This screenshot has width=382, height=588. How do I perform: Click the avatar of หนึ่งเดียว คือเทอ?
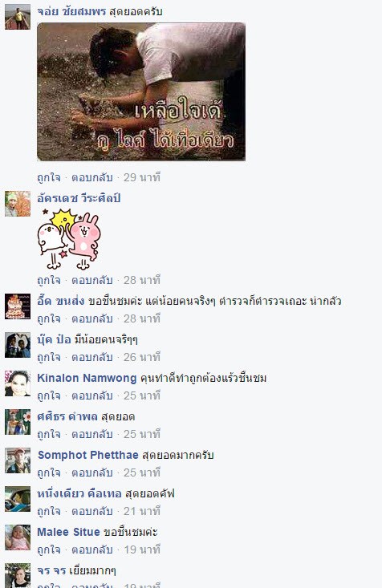(x=18, y=499)
